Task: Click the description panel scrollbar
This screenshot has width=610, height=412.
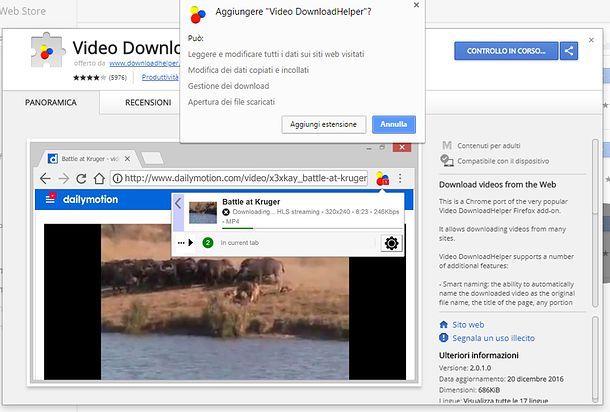Action: click(x=595, y=223)
